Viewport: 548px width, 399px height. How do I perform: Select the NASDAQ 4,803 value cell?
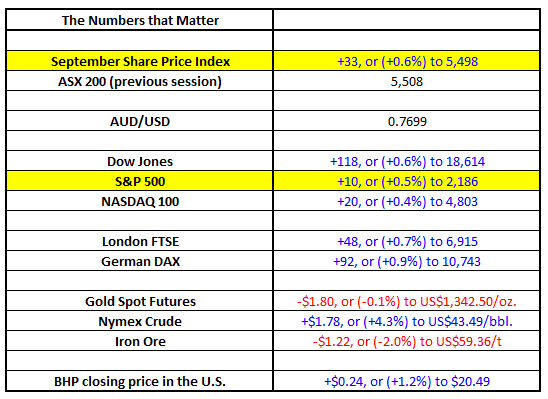(407, 201)
